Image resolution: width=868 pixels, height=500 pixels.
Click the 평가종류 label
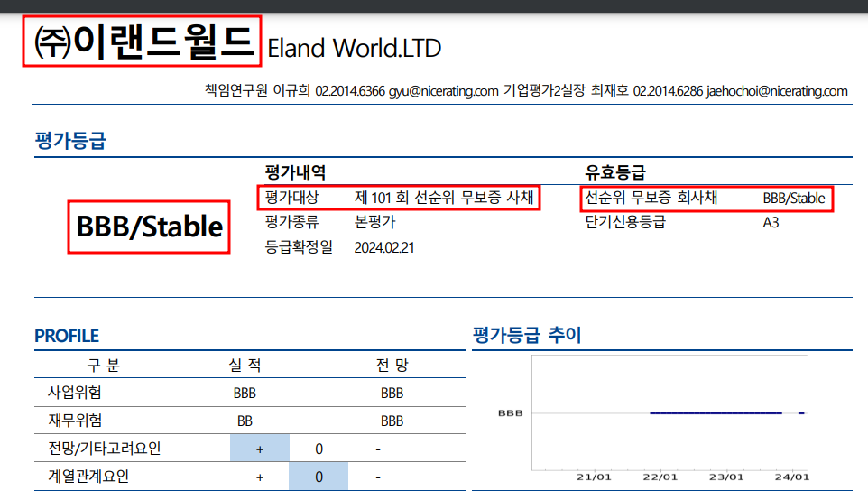(291, 222)
